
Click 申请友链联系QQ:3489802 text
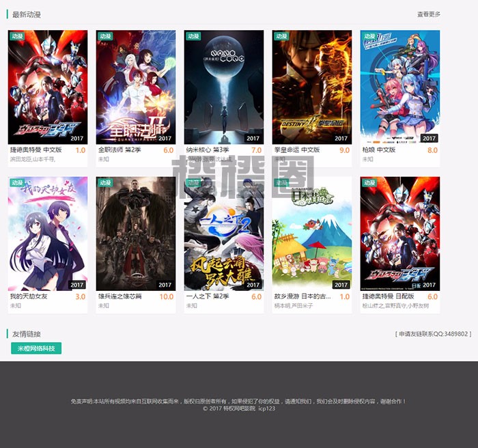click(x=433, y=334)
